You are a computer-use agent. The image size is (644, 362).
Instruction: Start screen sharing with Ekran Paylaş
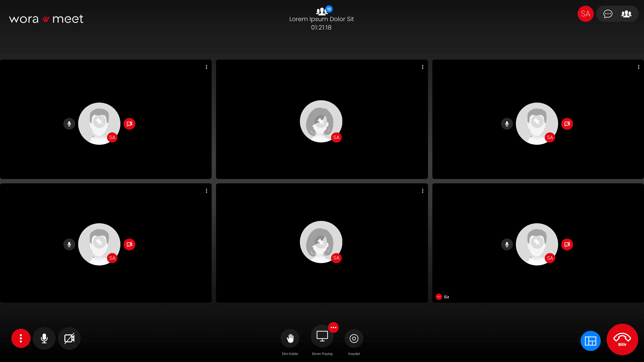(x=322, y=336)
